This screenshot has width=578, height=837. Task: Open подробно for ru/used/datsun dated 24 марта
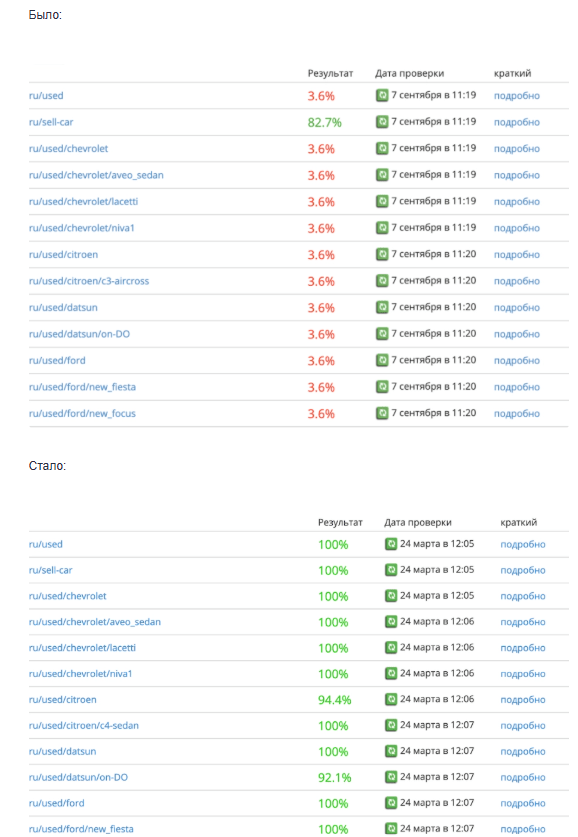tap(522, 752)
